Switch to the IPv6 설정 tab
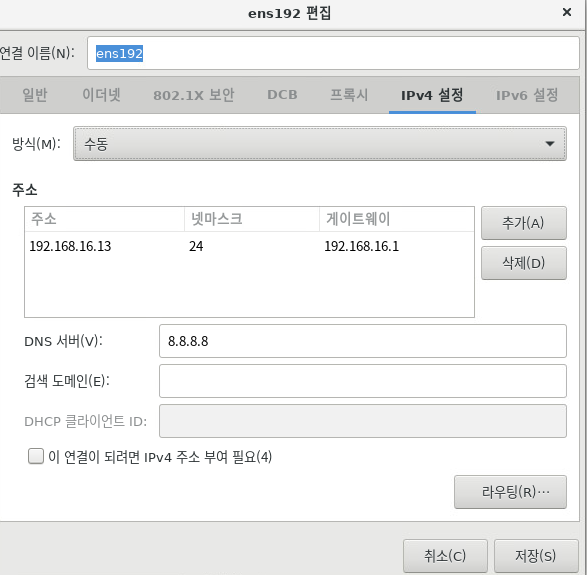The width and height of the screenshot is (587, 575). tap(527, 95)
